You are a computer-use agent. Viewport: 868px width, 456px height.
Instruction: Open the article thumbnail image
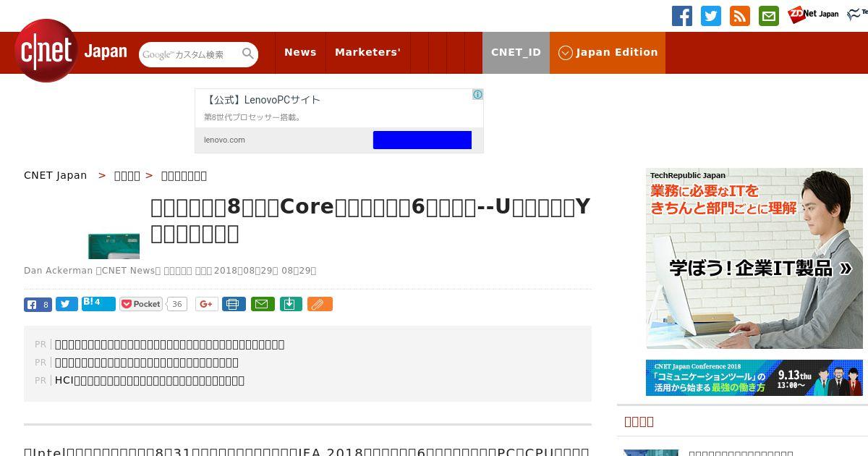114,246
